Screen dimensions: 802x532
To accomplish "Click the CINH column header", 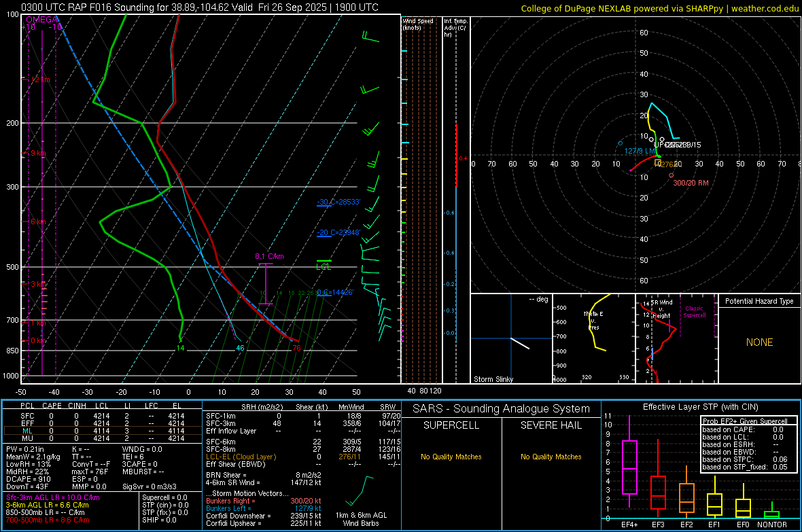I will pos(77,406).
